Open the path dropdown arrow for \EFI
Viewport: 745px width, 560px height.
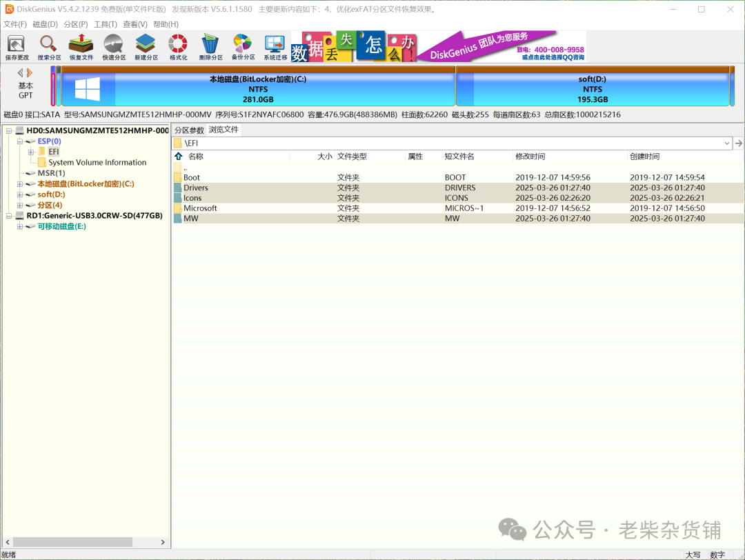(727, 143)
